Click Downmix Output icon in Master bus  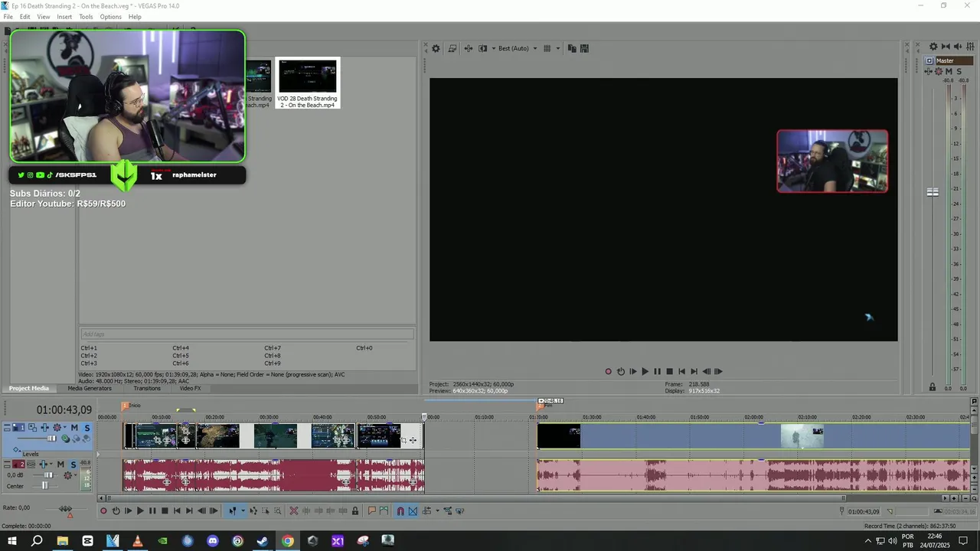pos(946,47)
